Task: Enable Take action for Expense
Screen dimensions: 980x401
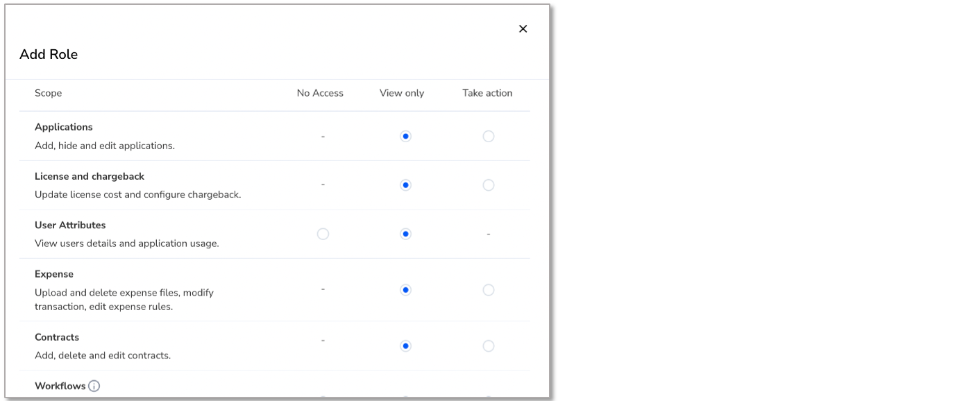Action: tap(489, 290)
